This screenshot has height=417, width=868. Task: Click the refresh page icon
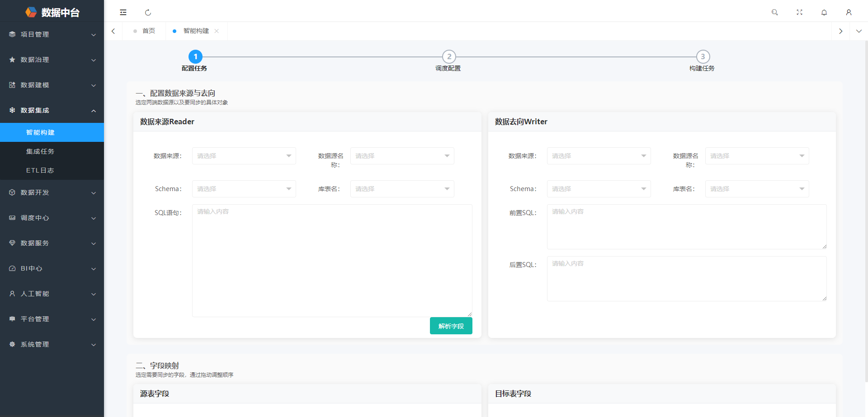tap(148, 13)
